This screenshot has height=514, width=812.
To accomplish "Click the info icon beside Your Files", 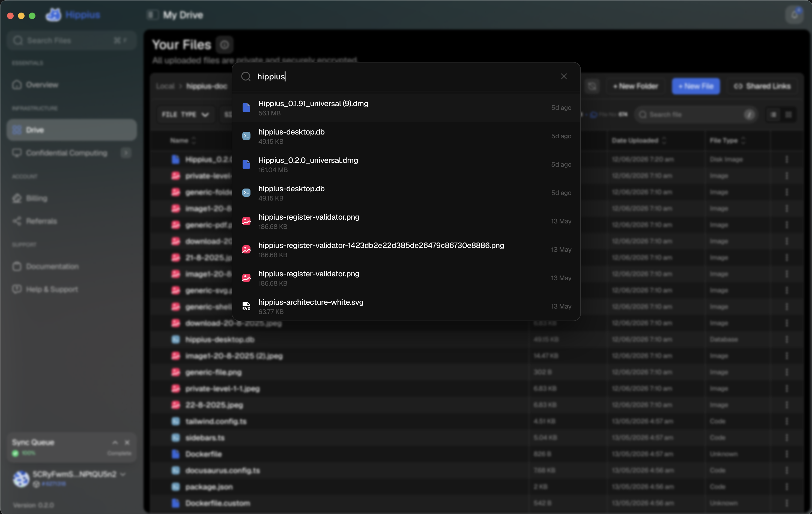I will (225, 45).
